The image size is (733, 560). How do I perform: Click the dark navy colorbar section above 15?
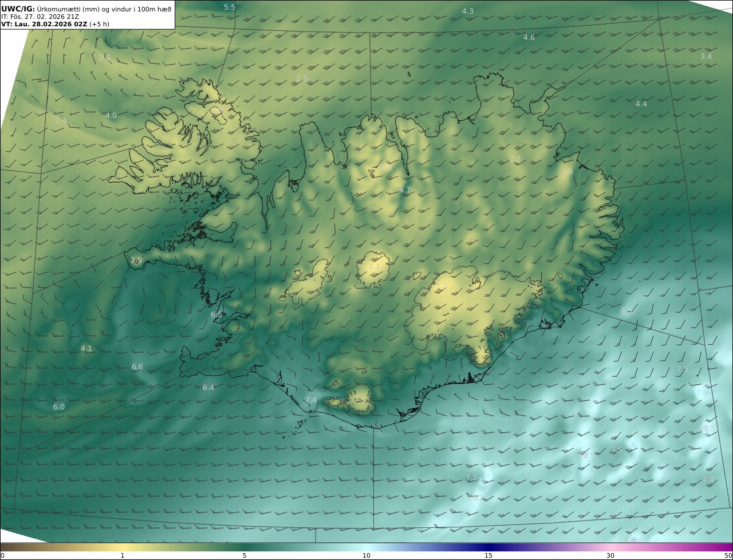click(488, 547)
